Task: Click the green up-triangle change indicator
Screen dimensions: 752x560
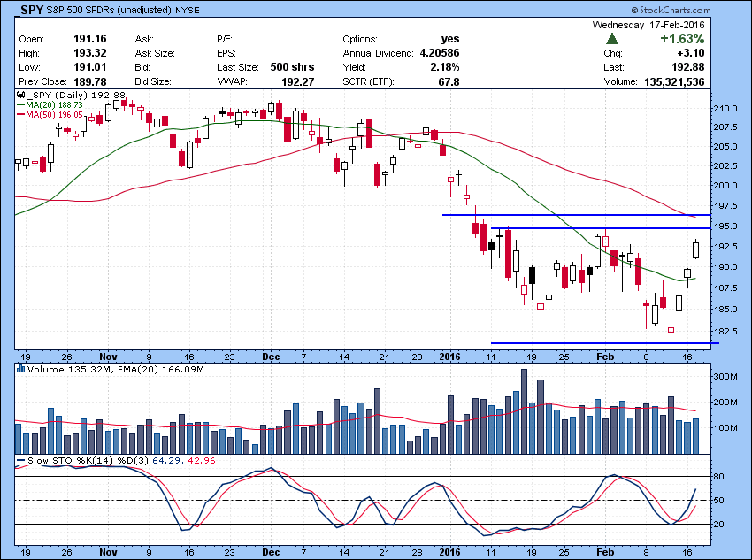Action: pyautogui.click(x=612, y=39)
